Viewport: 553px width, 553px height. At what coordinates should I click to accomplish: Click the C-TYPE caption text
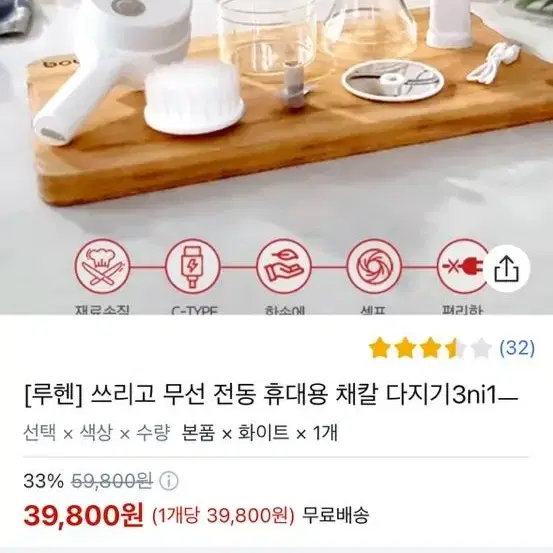(194, 310)
